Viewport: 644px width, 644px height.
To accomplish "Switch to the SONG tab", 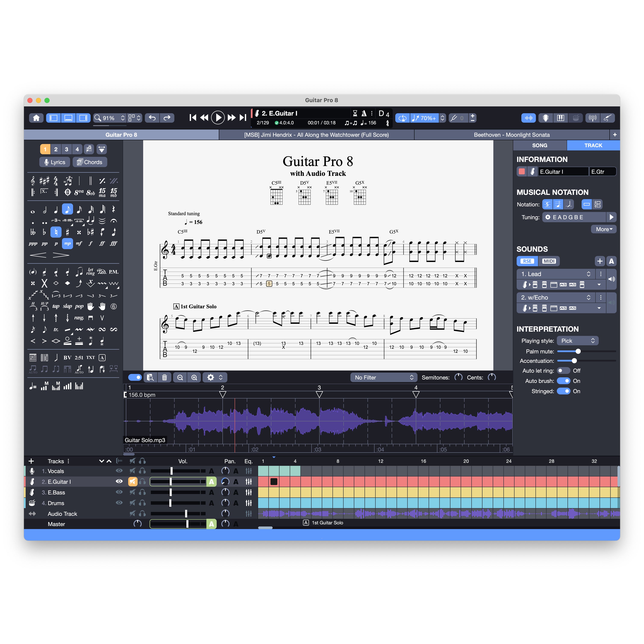I will [x=540, y=145].
